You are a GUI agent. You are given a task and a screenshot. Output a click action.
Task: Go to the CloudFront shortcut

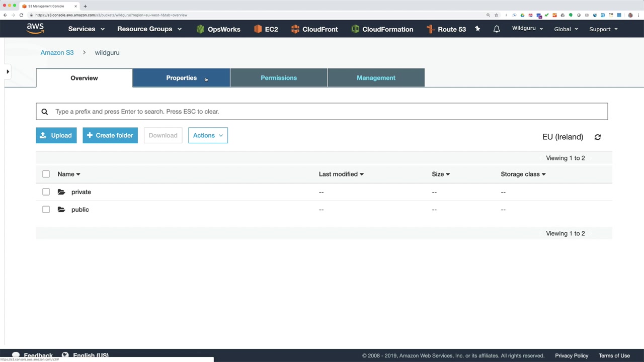pos(314,29)
